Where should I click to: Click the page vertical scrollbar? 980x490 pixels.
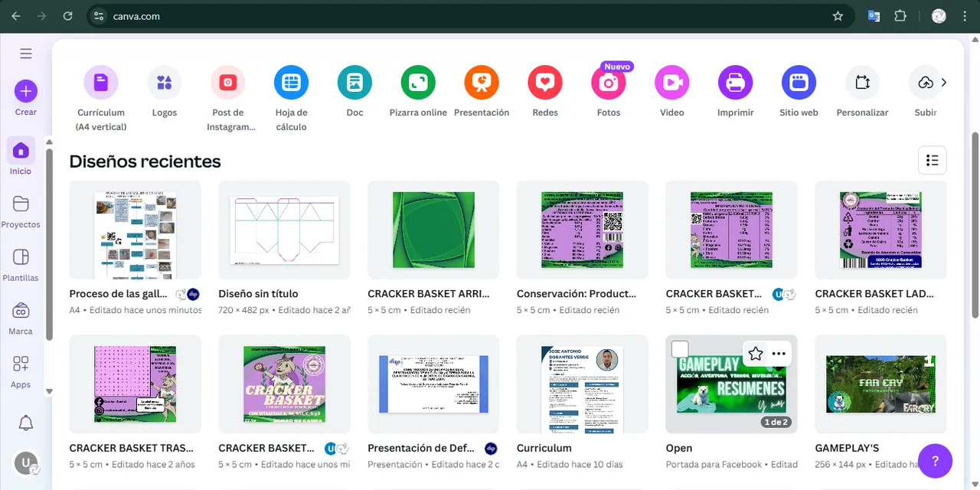tap(975, 224)
